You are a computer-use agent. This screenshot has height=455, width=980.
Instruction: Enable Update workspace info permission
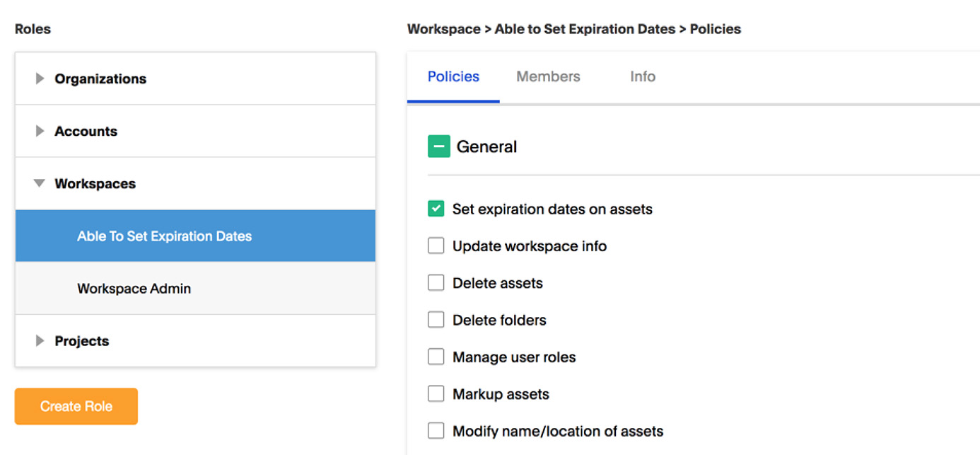pyautogui.click(x=436, y=245)
